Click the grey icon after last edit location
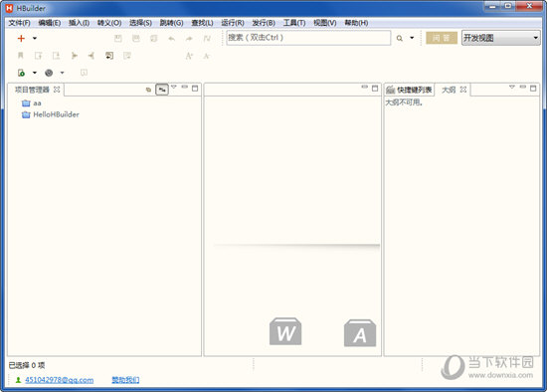 127,56
